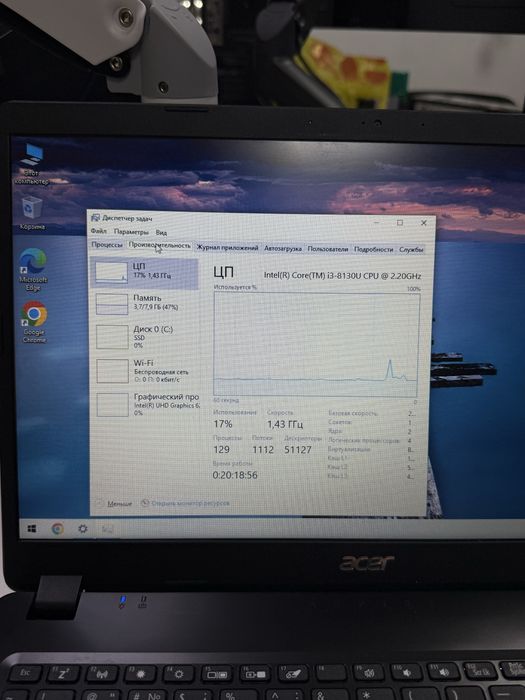Screen dimensions: 525x700
Task: Click the handle count 51127
Action: coord(298,450)
